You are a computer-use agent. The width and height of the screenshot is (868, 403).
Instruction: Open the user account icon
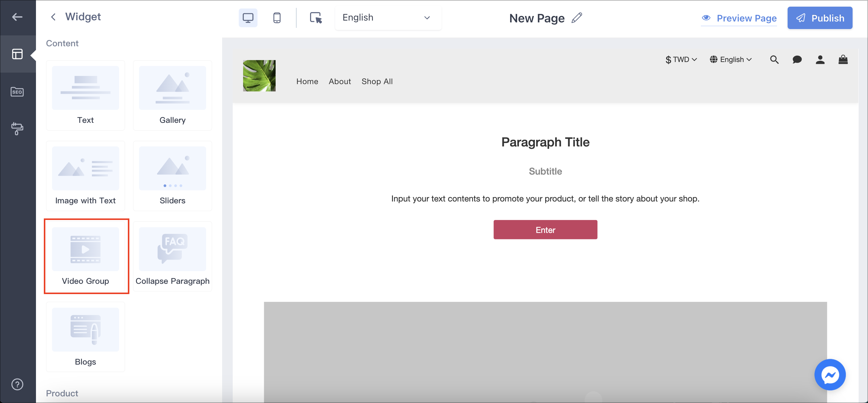tap(820, 60)
